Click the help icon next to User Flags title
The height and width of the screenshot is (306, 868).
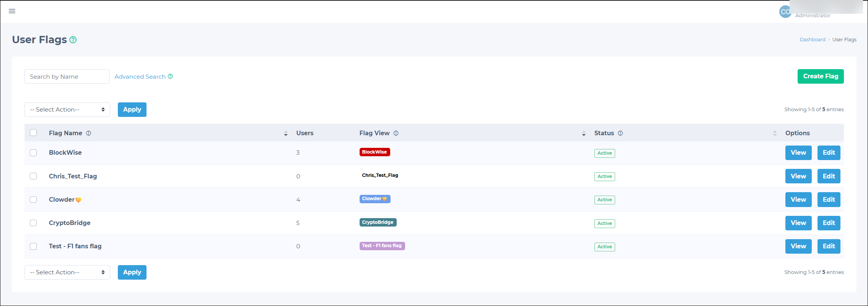tap(73, 40)
